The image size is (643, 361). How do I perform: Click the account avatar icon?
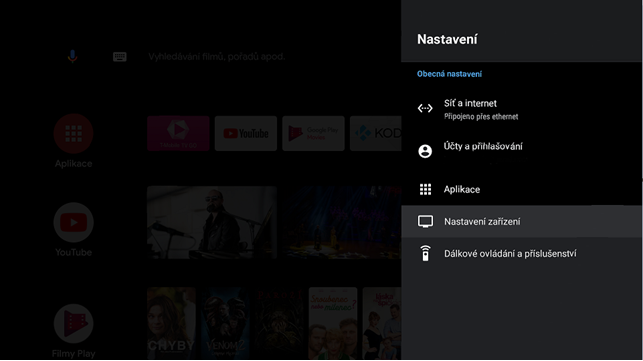(x=425, y=151)
